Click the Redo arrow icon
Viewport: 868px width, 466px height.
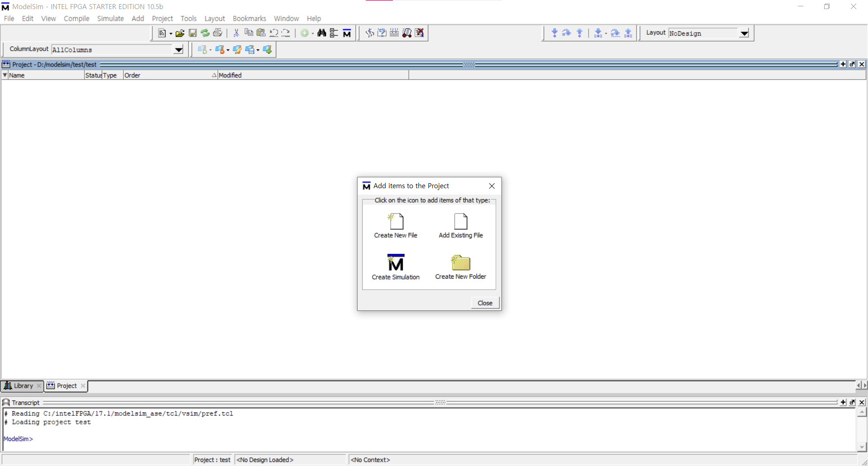[286, 33]
